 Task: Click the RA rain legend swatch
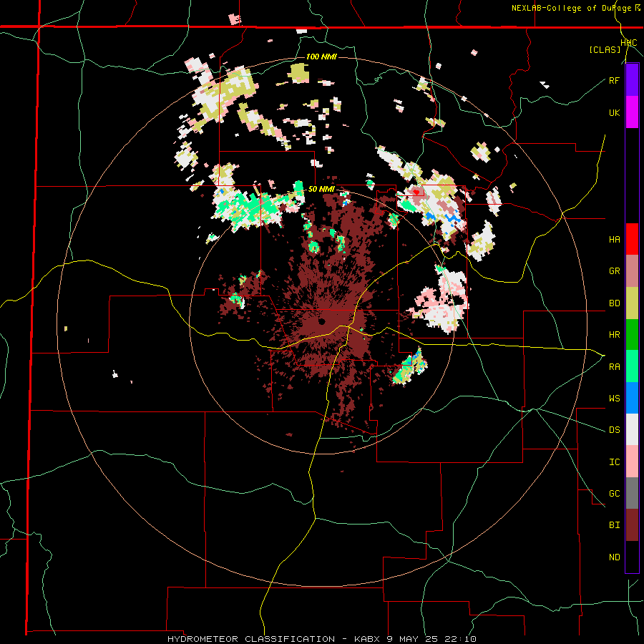click(x=632, y=366)
